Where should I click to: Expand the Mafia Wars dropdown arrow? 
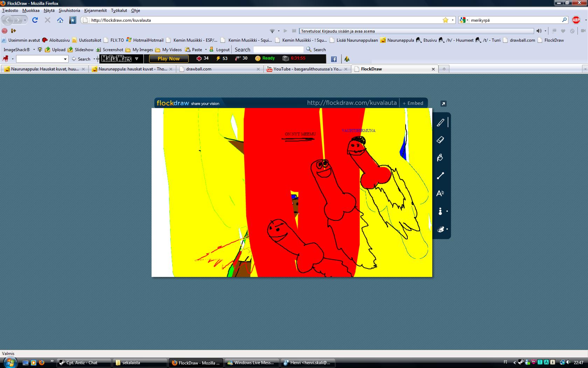pyautogui.click(x=137, y=59)
